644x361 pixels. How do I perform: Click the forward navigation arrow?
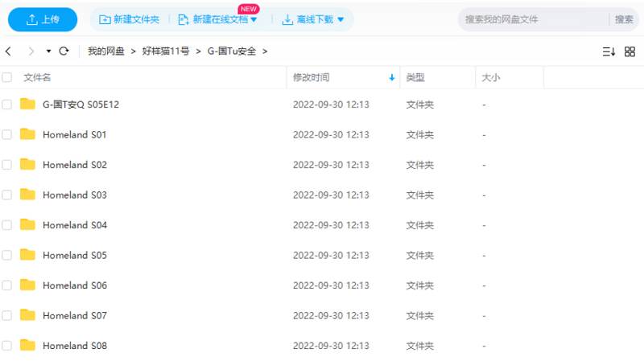tap(31, 51)
